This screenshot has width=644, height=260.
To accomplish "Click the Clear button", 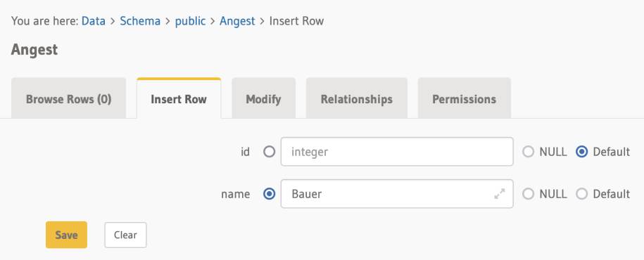I will (125, 235).
